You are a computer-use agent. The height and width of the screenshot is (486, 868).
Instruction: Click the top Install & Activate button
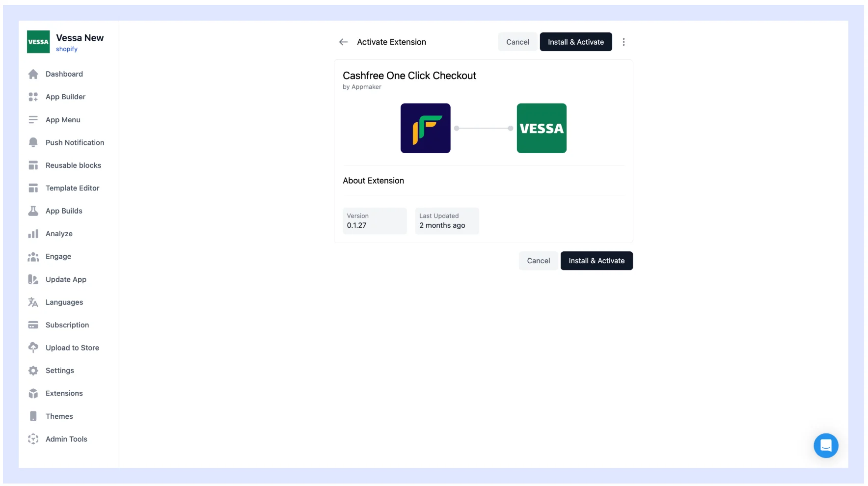[576, 42]
